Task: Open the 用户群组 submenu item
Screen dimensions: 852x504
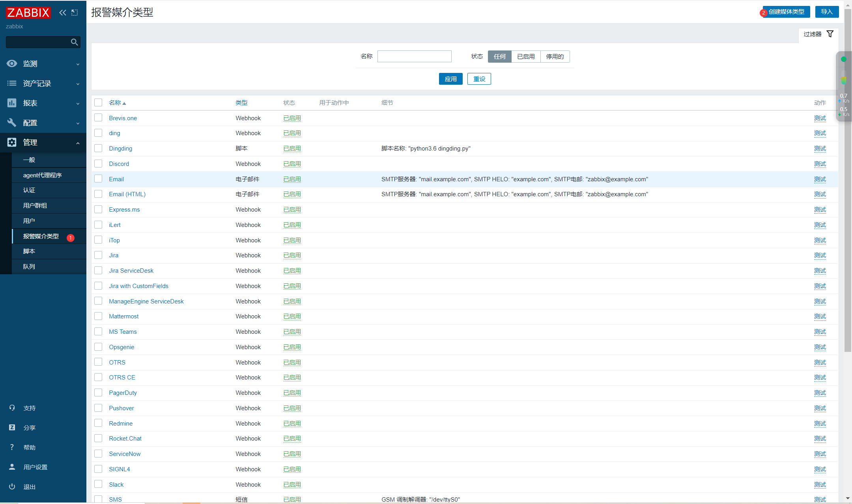Action: click(49, 205)
